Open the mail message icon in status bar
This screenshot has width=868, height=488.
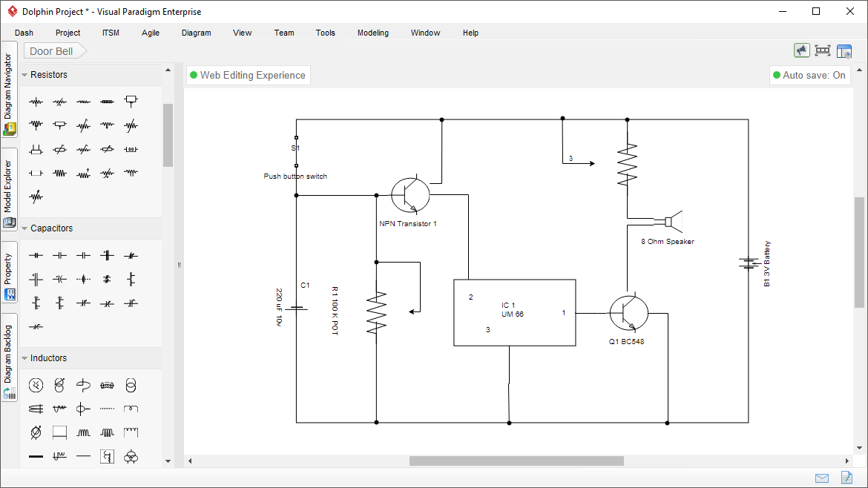[x=821, y=478]
